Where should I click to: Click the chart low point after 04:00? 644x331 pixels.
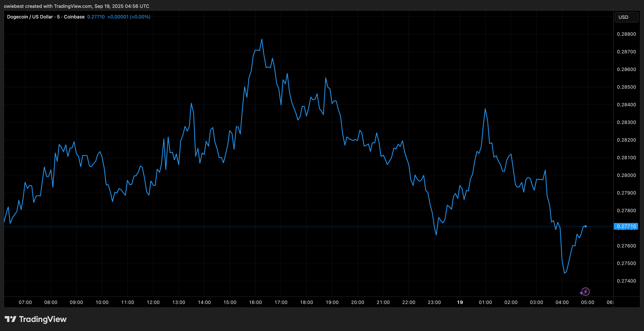pos(564,273)
